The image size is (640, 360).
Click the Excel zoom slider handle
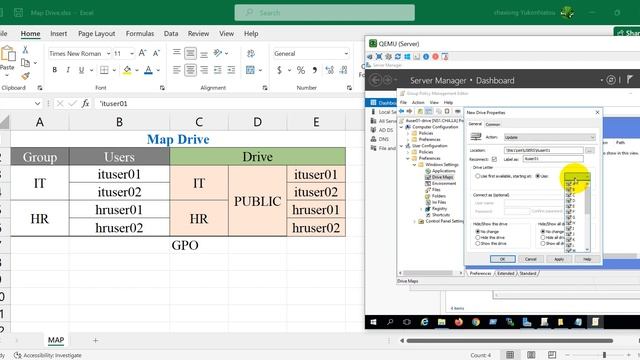coord(604,355)
